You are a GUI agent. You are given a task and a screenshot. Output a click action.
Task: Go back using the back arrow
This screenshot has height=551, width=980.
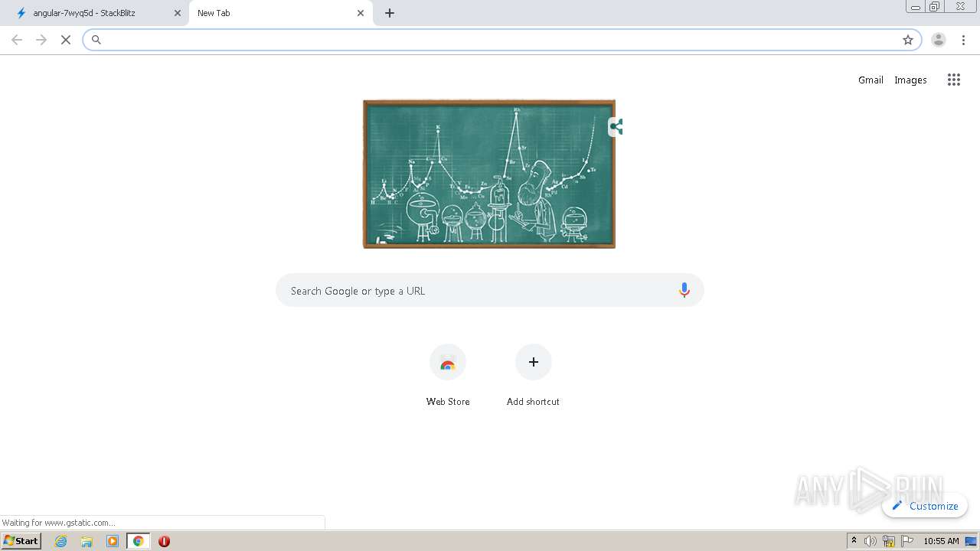[x=17, y=40]
